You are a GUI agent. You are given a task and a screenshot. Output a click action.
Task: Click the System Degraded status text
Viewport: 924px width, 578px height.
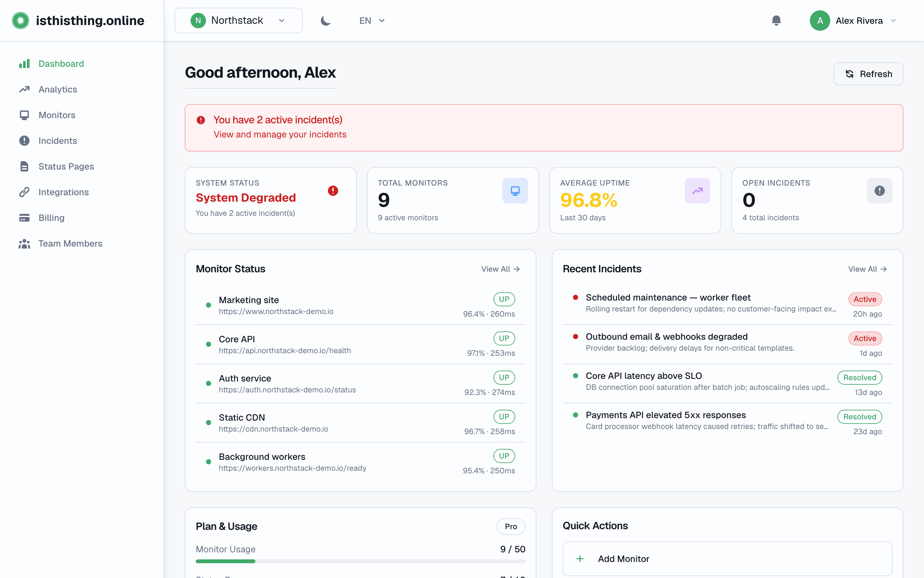[246, 197]
